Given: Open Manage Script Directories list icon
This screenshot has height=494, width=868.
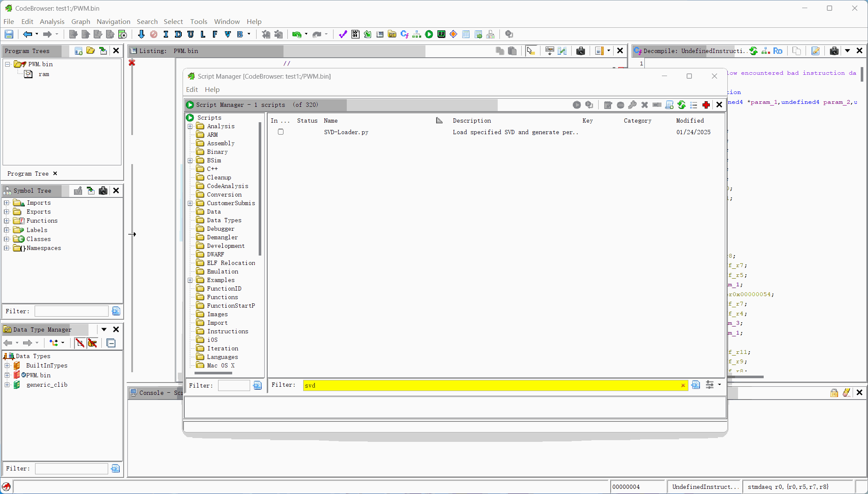Looking at the screenshot, I should 694,105.
